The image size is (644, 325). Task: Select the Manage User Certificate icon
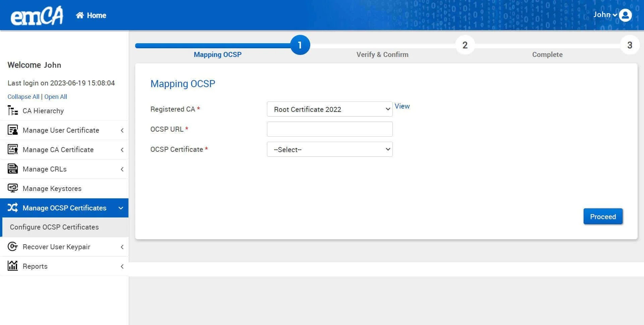12,130
